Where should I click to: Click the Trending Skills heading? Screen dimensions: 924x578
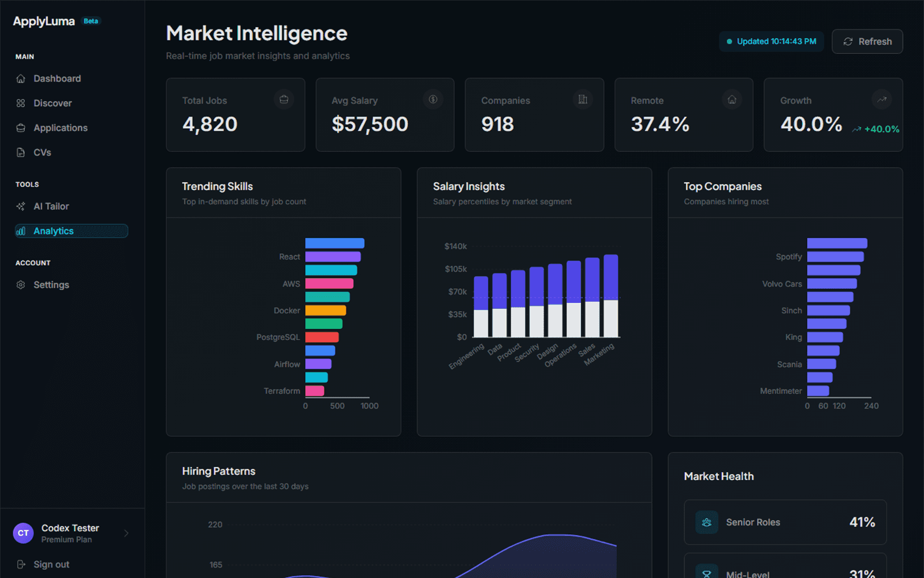(x=217, y=187)
